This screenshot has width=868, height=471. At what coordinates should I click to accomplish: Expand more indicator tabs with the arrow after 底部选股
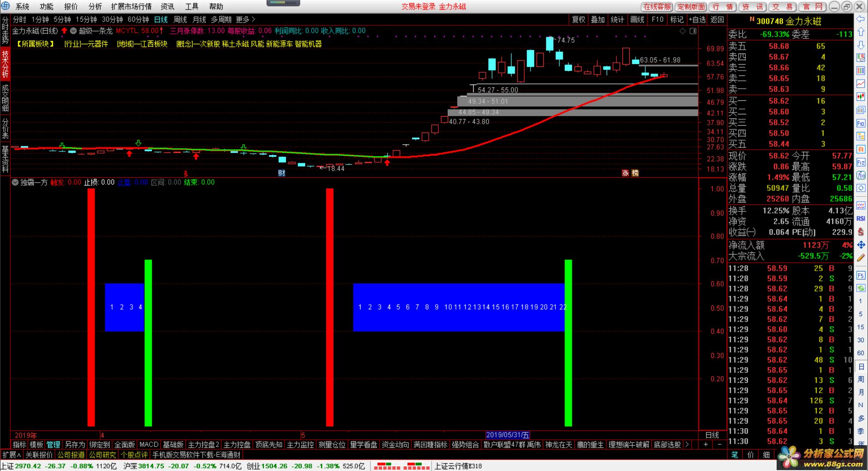(687, 445)
